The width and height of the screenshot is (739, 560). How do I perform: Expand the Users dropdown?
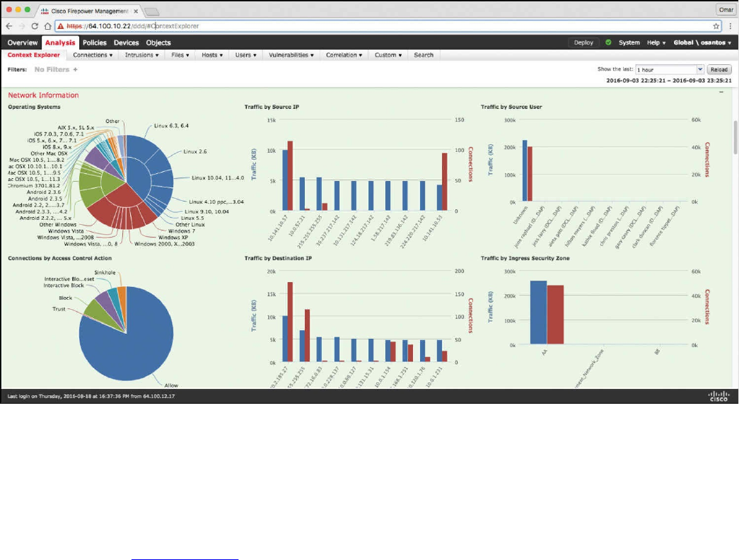pos(245,54)
